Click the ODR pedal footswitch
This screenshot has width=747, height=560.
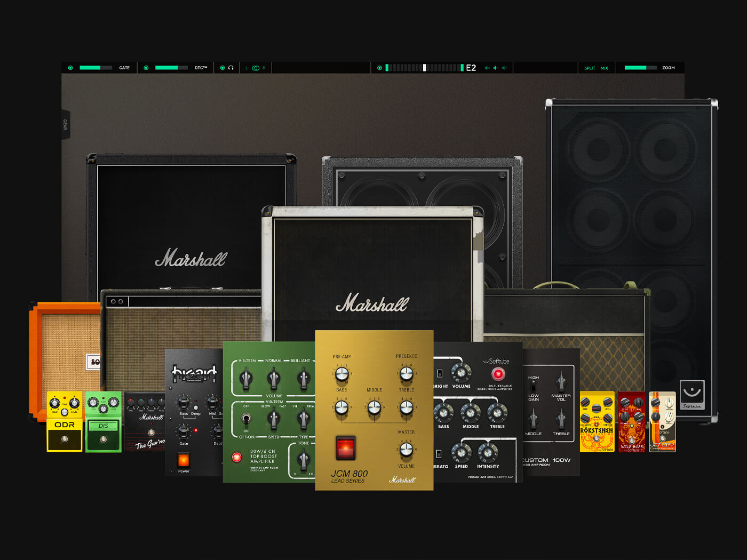click(65, 439)
